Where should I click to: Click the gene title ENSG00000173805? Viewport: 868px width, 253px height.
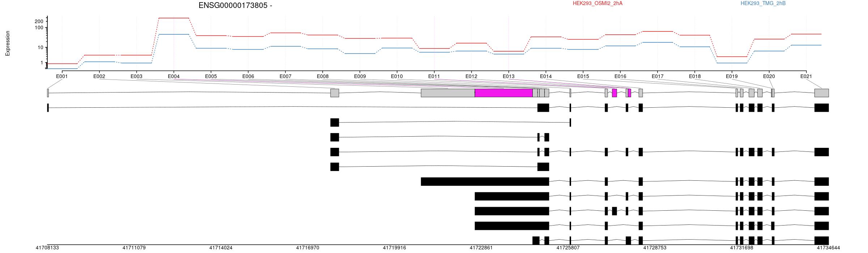point(235,5)
